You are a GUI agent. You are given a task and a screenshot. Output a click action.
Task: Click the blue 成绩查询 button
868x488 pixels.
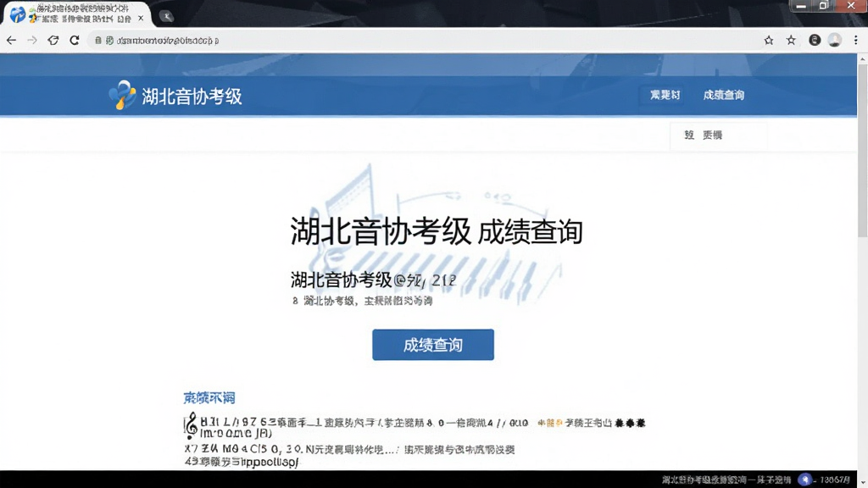(433, 345)
